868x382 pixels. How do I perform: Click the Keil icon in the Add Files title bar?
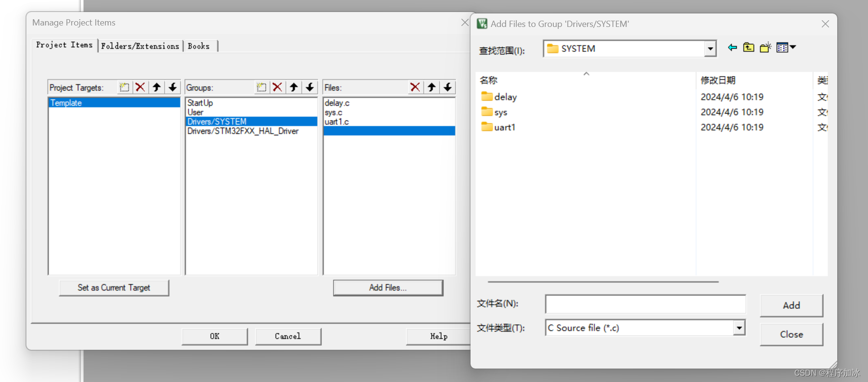tap(482, 24)
